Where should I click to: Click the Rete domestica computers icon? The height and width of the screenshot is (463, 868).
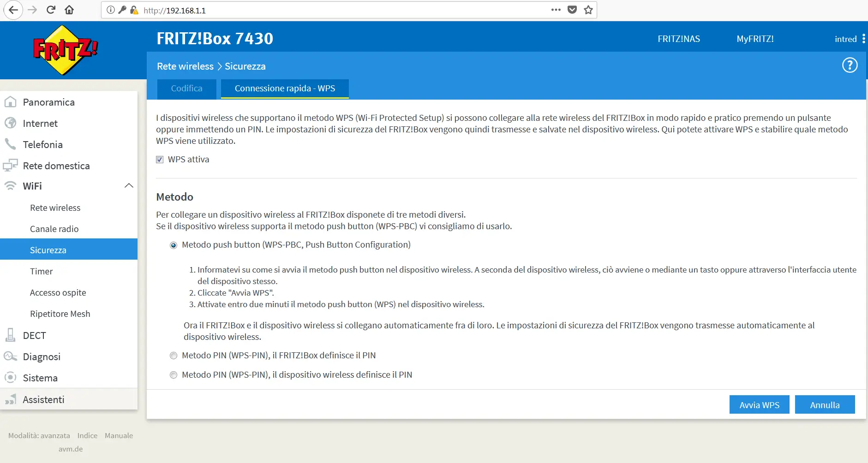[x=10, y=166]
